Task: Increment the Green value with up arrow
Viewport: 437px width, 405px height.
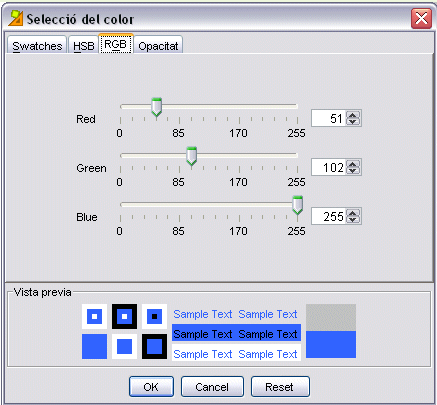Action: (353, 164)
